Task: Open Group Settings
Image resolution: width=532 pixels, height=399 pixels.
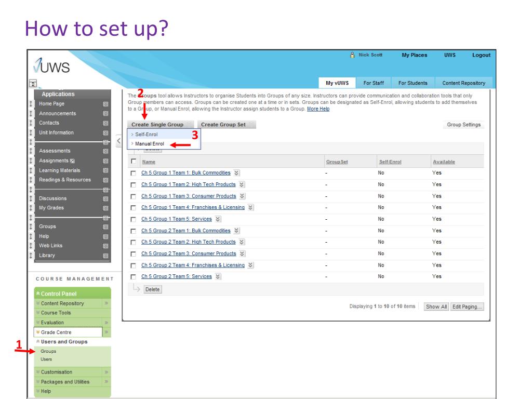Action: click(x=464, y=125)
